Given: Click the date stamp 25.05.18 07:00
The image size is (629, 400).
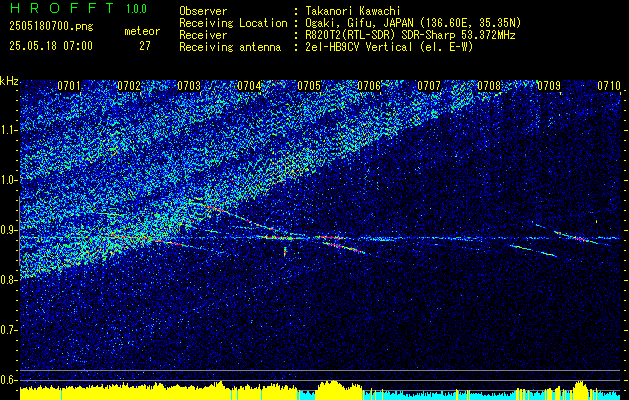Looking at the screenshot, I should click(x=51, y=46).
